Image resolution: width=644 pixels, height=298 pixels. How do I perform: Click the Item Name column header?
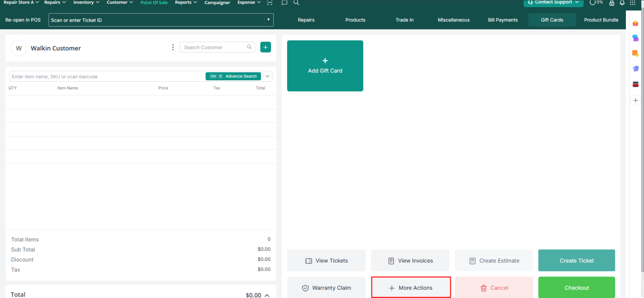[x=68, y=88]
